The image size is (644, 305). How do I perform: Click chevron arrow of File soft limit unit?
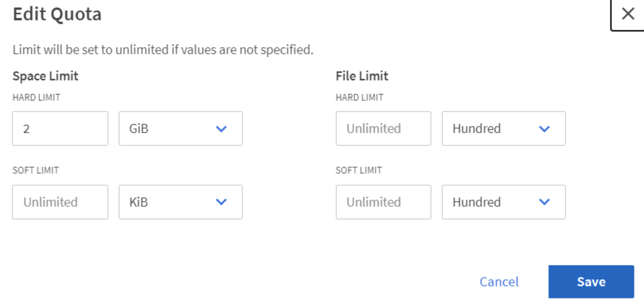tap(544, 202)
